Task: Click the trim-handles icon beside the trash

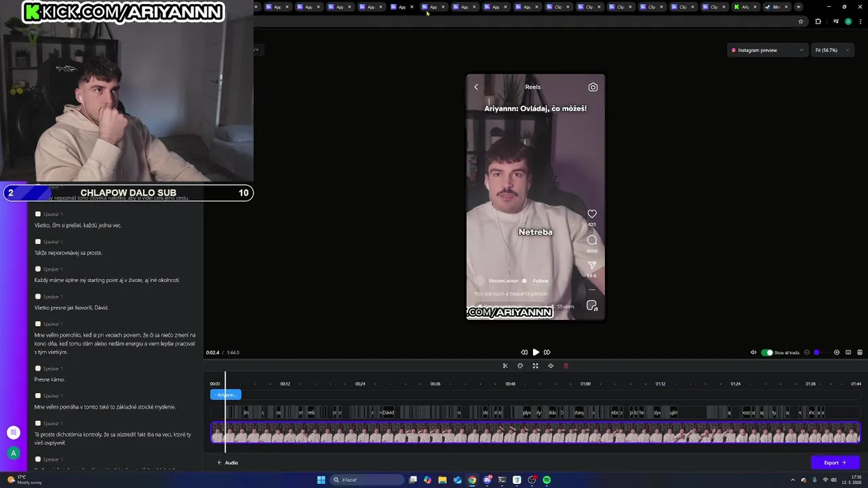Action: (x=551, y=366)
